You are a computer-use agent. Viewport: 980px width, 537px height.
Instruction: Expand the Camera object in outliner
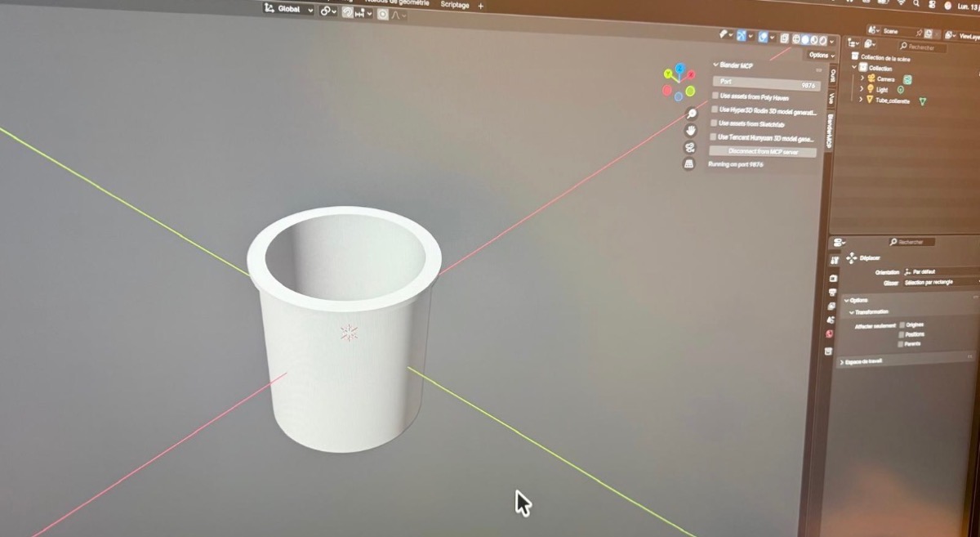[862, 78]
